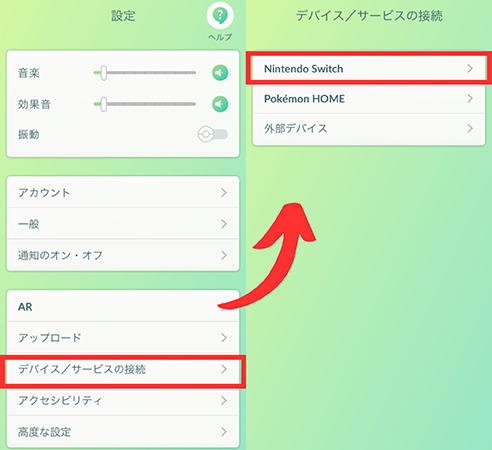
Task: Adjust the 音楽 volume slider
Action: pyautogui.click(x=144, y=73)
